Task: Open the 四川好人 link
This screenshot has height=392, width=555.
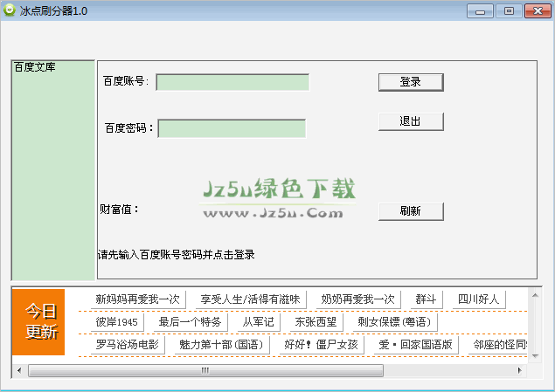Action: pos(478,299)
